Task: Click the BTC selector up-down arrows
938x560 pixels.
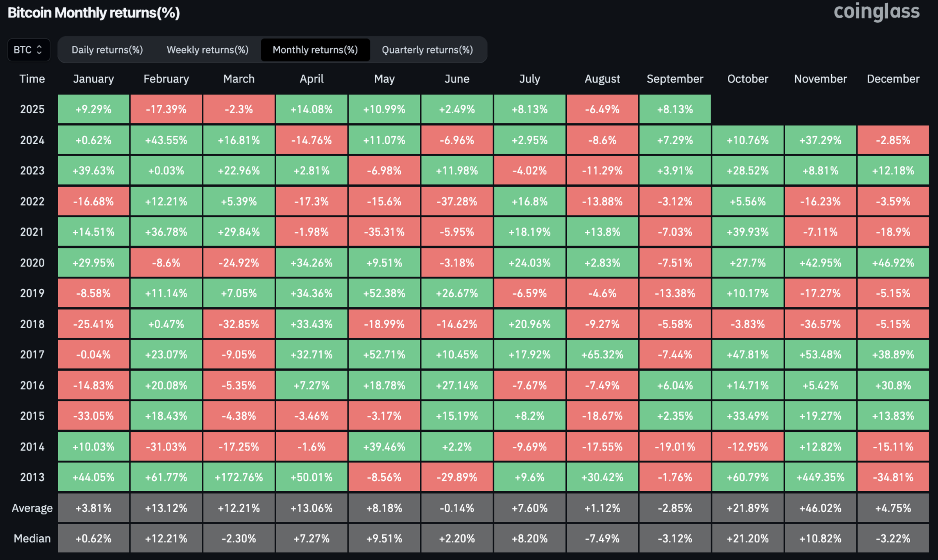Action: click(39, 50)
